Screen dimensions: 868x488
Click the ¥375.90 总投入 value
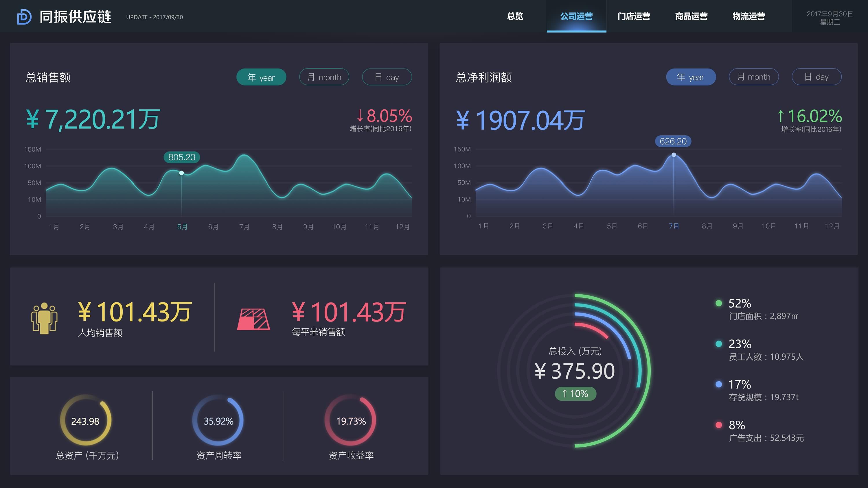click(x=575, y=371)
